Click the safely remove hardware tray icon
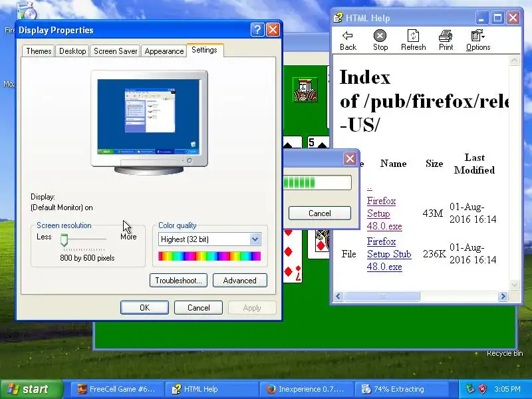 click(x=470, y=389)
